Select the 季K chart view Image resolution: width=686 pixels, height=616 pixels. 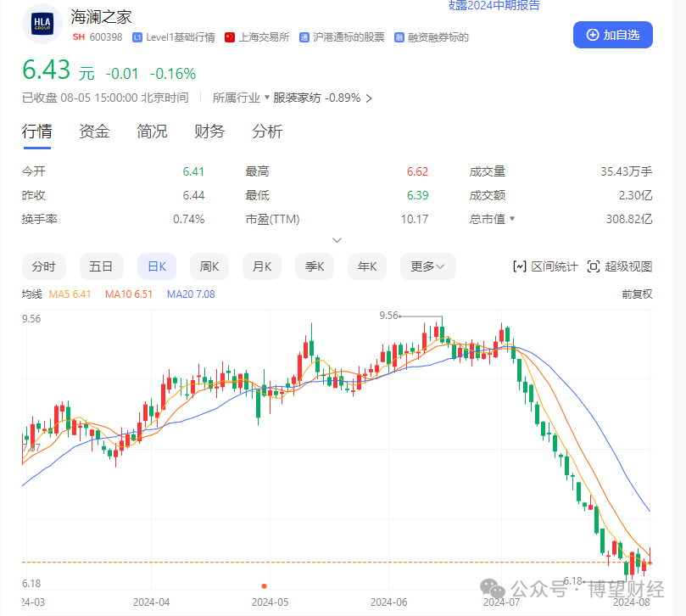click(314, 266)
